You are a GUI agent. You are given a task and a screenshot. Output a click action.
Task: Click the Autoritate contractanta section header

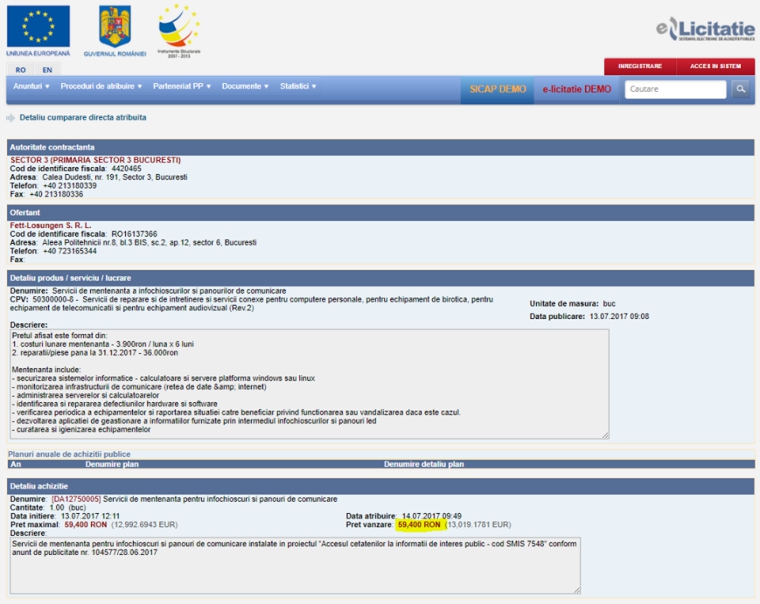pyautogui.click(x=380, y=147)
